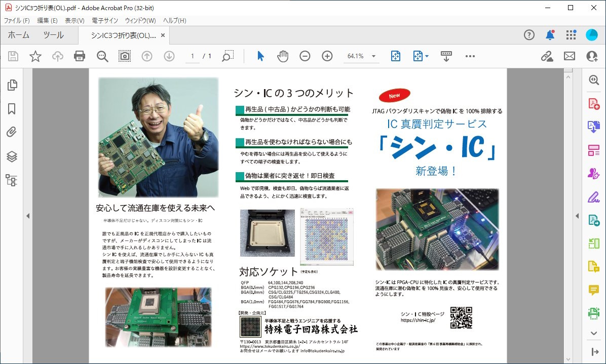This screenshot has width=606, height=364.
Task: Open the 電子サイン menu
Action: pyautogui.click(x=105, y=20)
